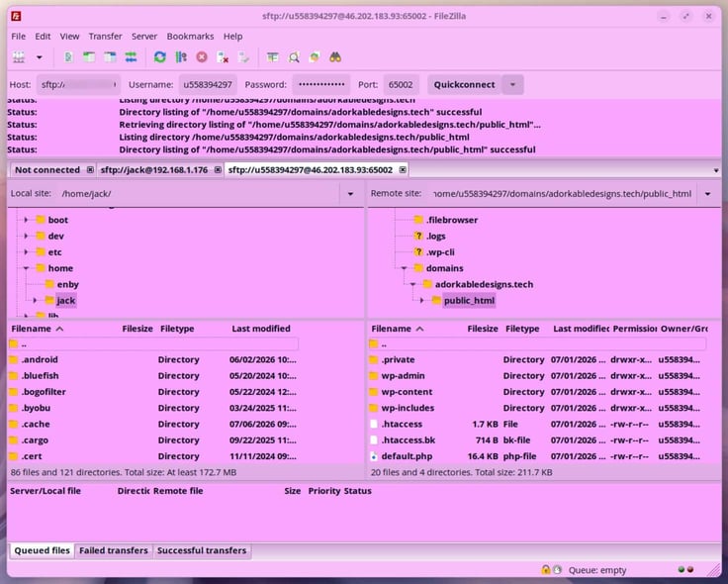Select the .bluefish directory row

pyautogui.click(x=153, y=376)
